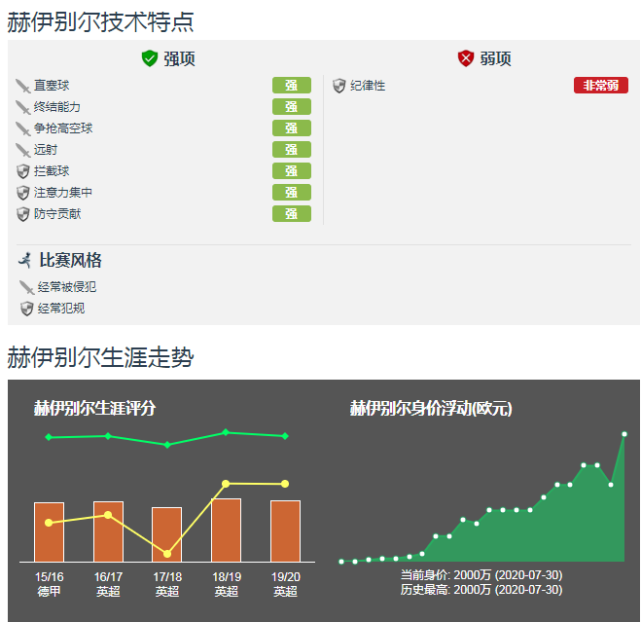The width and height of the screenshot is (641, 622).
Task: Click the 经常犯规 play style text
Action: pyautogui.click(x=61, y=308)
